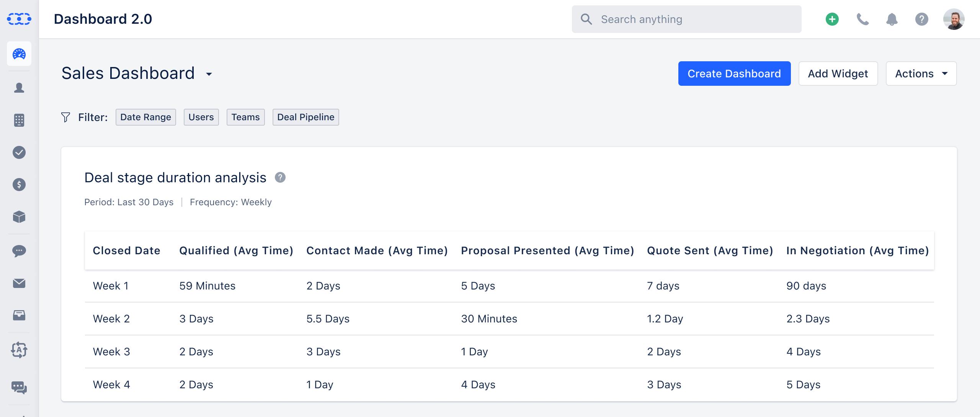
Task: Click the Qualified (Avg Time) column header
Action: (x=236, y=251)
